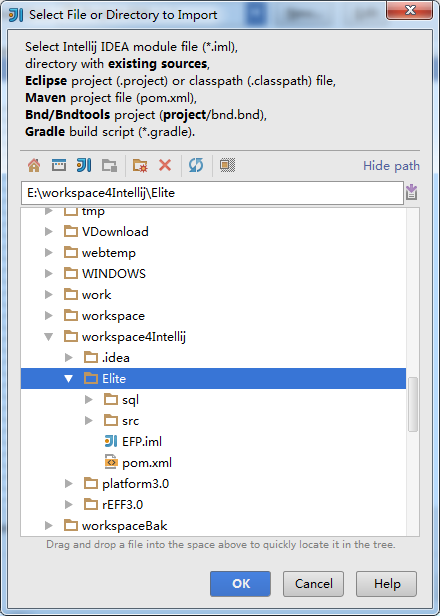Select the workspace4Intellij folder icon
Screen dimensions: 440x616
pos(71,336)
